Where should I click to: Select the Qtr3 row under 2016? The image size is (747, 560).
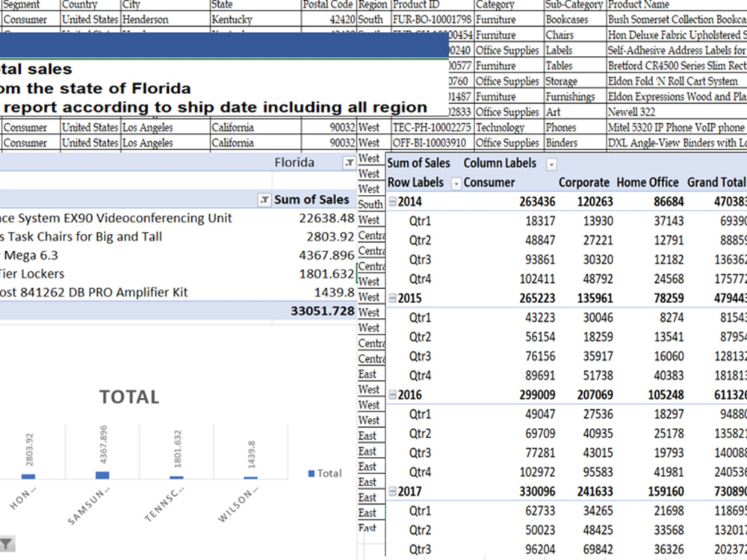tap(420, 452)
